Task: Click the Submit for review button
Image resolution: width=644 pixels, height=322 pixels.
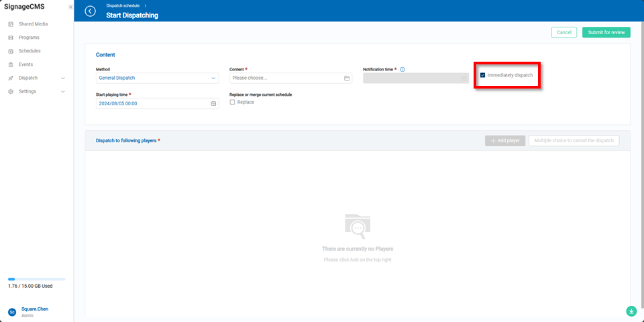Action: tap(606, 32)
